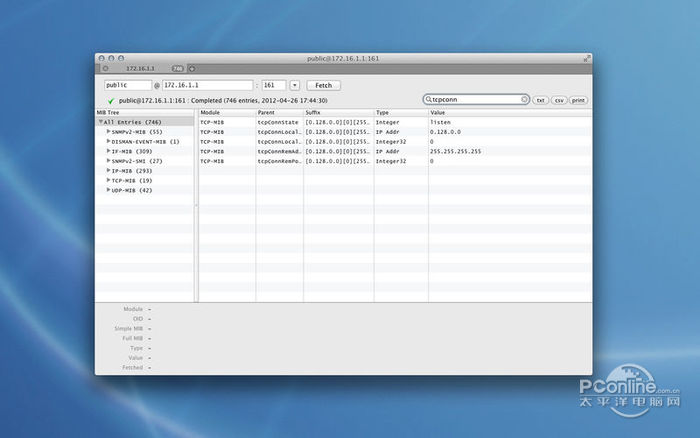Viewport: 700px width, 438px height.
Task: Click the print button
Action: pyautogui.click(x=578, y=100)
